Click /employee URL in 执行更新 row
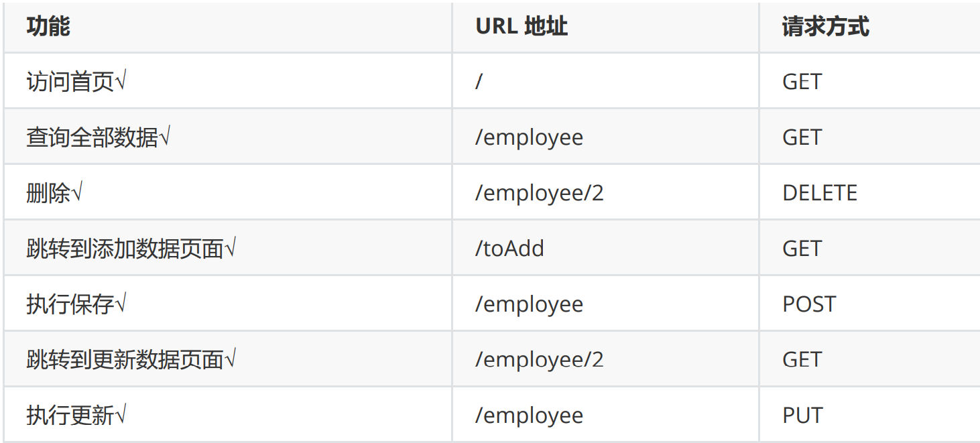 [529, 416]
